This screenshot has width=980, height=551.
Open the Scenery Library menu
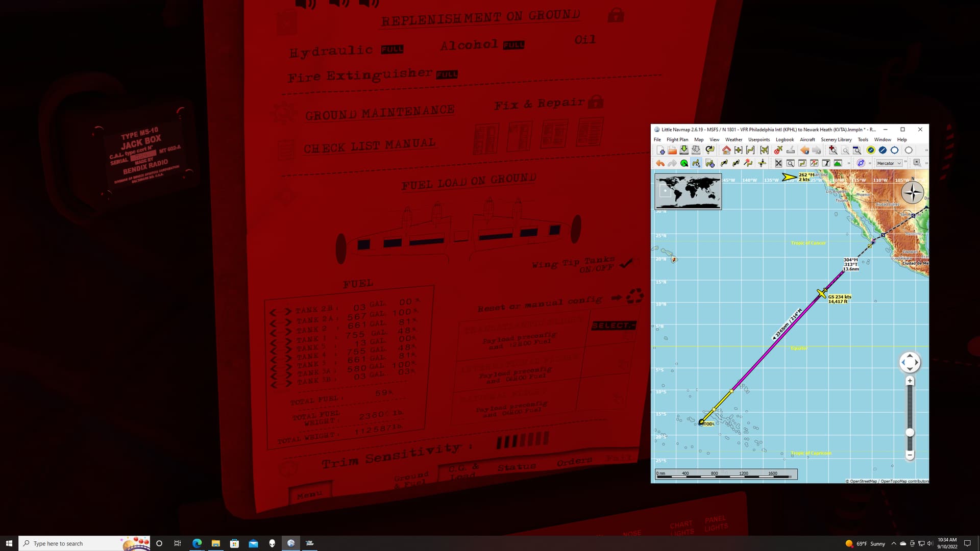coord(836,139)
